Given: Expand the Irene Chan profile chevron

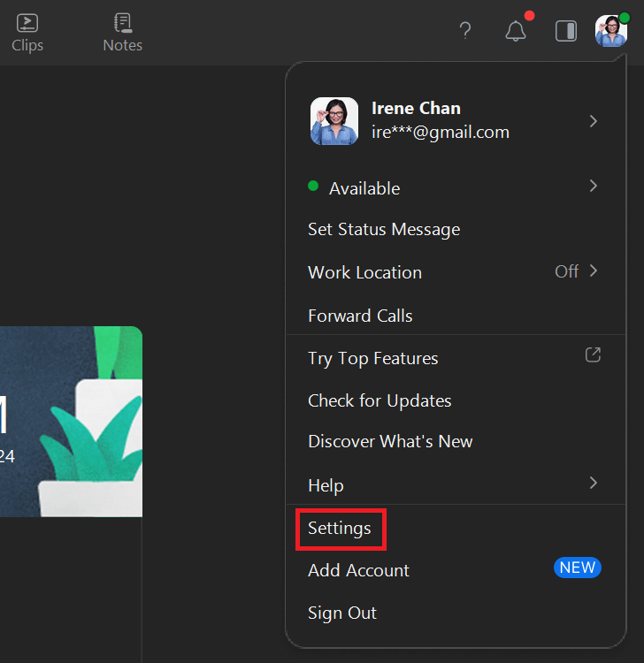Looking at the screenshot, I should coord(594,121).
